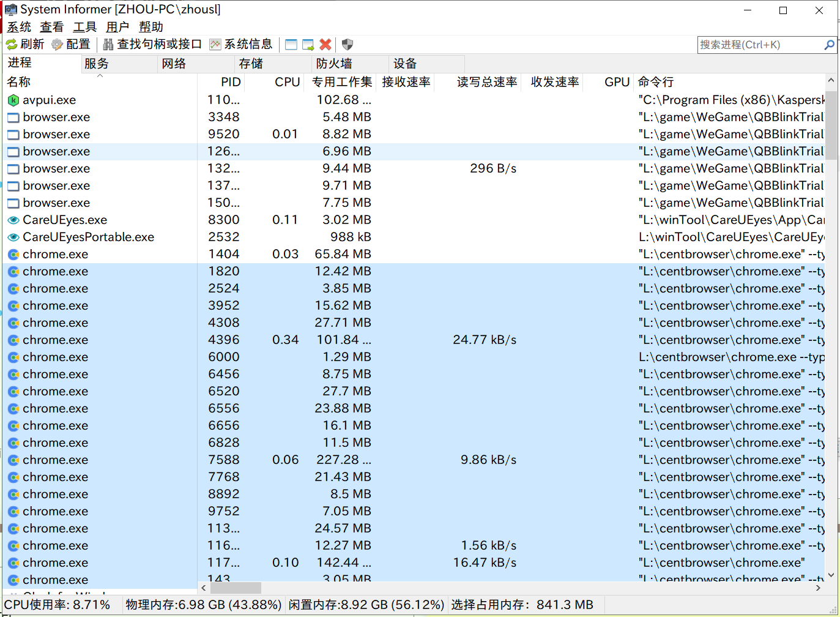Image resolution: width=840 pixels, height=617 pixels.
Task: Open 配置 options gear icon
Action: (x=58, y=45)
